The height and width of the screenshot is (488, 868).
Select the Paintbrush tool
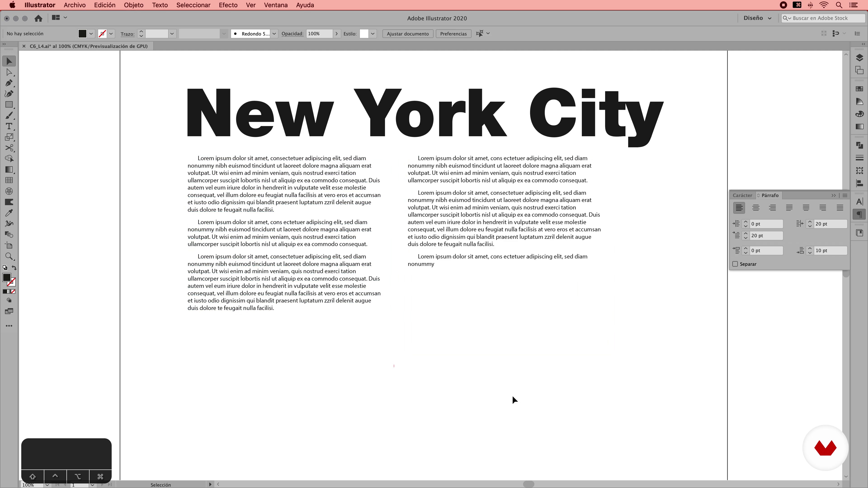9,115
